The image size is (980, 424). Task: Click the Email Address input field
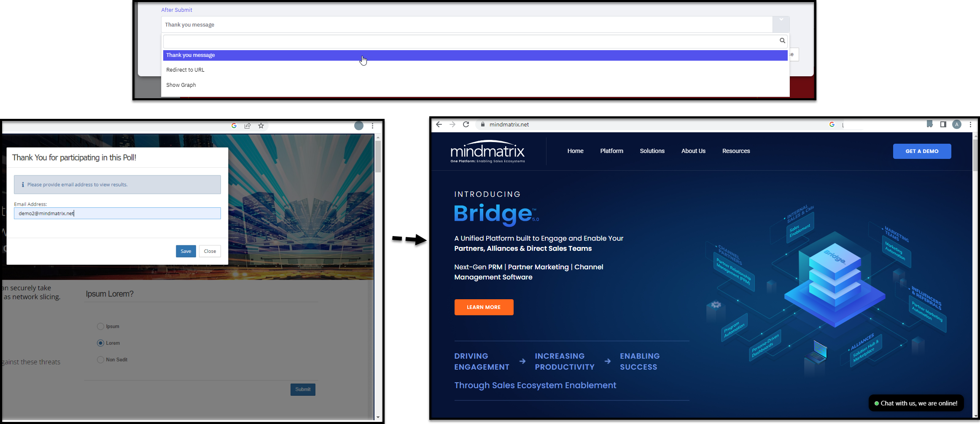pos(117,213)
